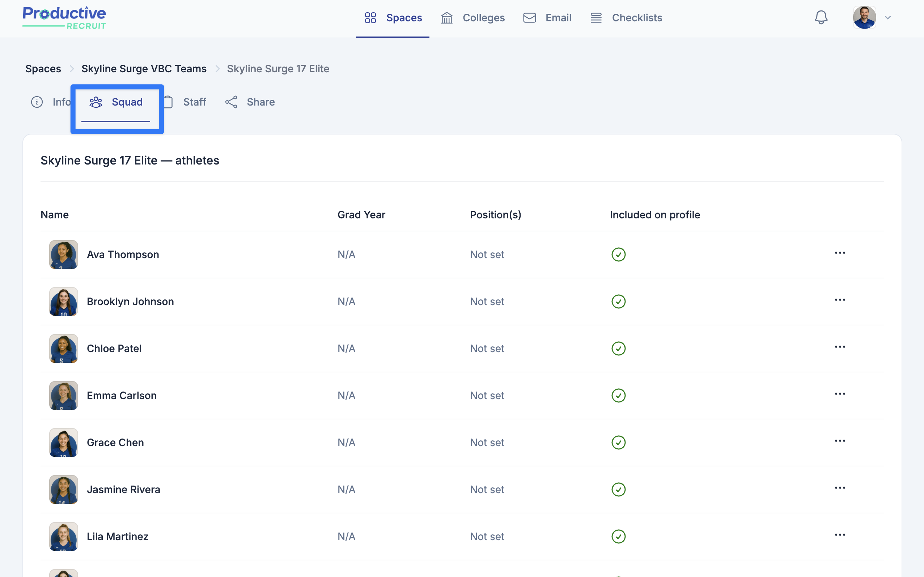The height and width of the screenshot is (577, 924).
Task: Open more options for Jasmine Rivera
Action: (x=840, y=488)
